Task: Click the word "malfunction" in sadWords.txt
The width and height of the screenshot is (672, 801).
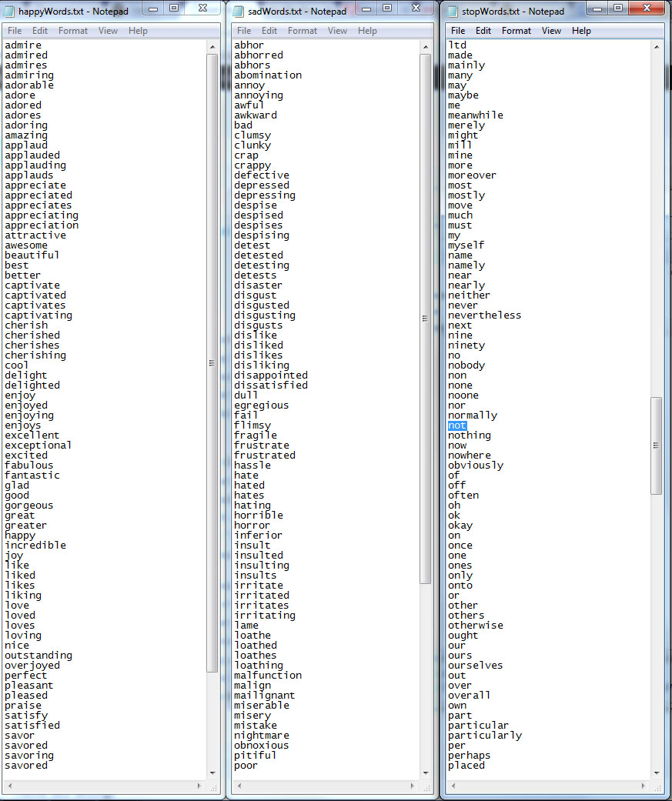Action: coord(268,676)
